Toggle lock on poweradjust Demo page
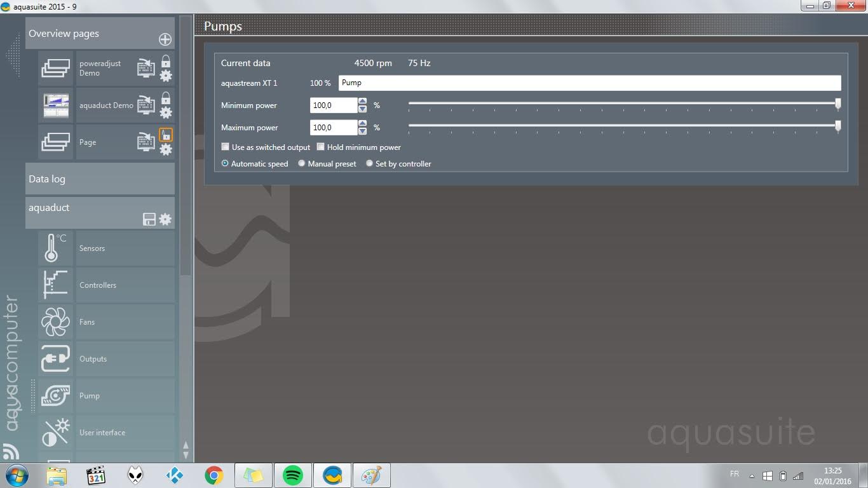 click(x=165, y=62)
